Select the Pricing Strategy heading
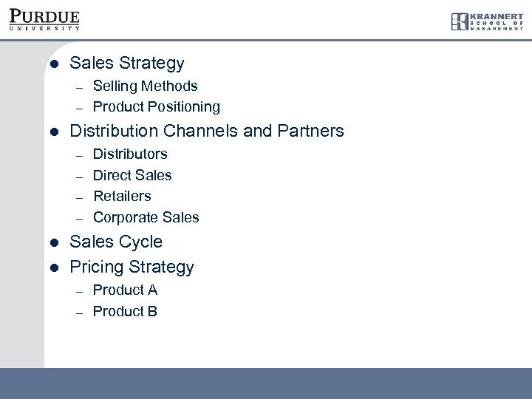Image resolution: width=532 pixels, height=399 pixels. coord(132,267)
